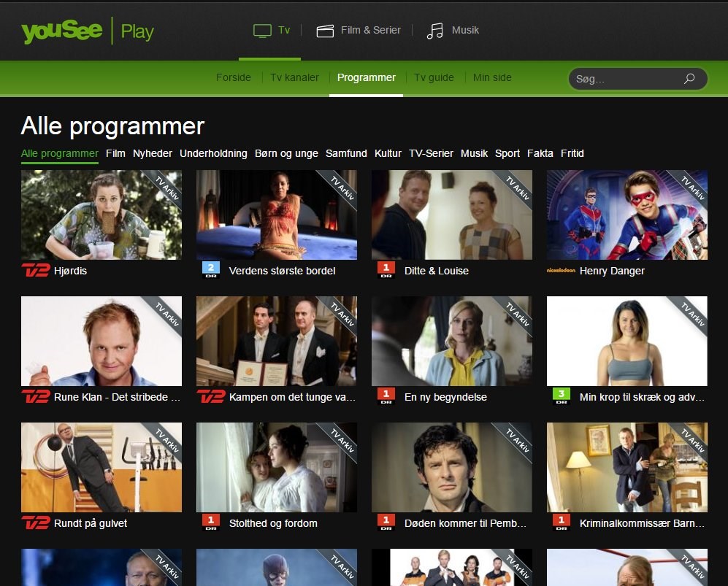Open Døden kommer til Pemberley thumbnail

[x=452, y=467]
